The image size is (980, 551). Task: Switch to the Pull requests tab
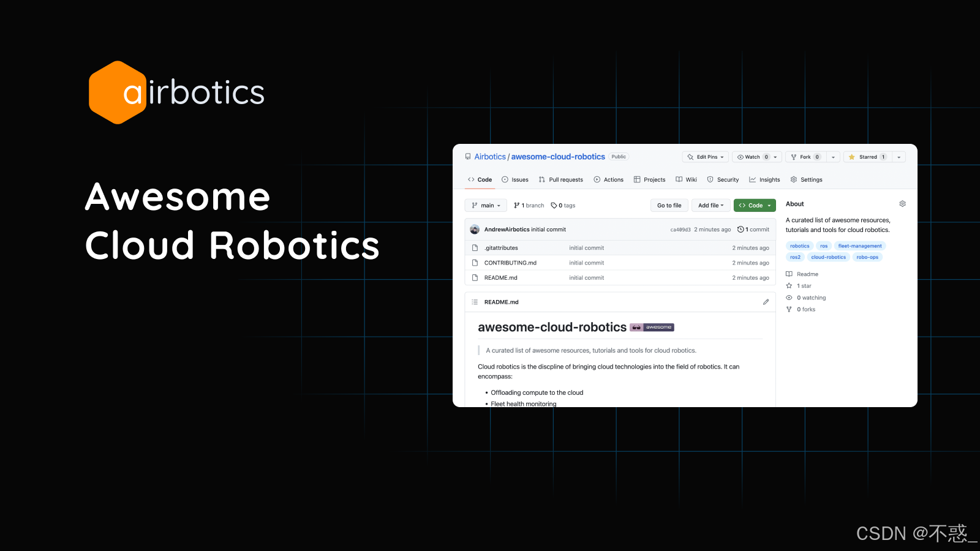[561, 179]
